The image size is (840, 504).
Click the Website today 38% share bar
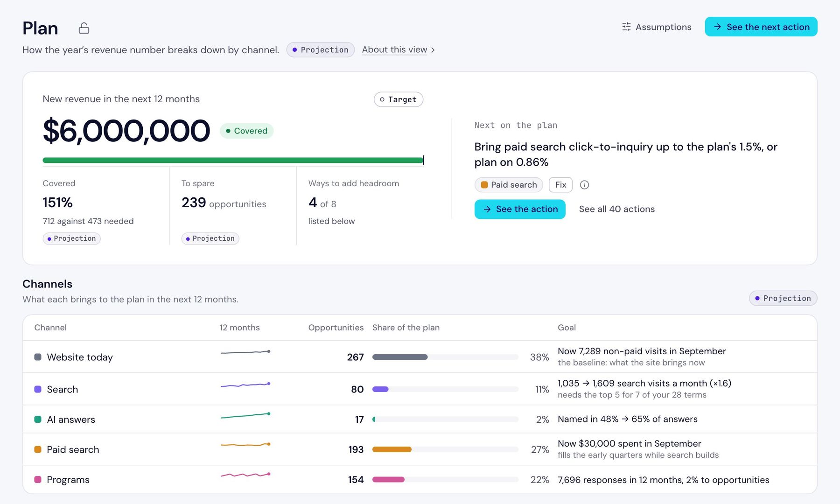[x=445, y=357]
